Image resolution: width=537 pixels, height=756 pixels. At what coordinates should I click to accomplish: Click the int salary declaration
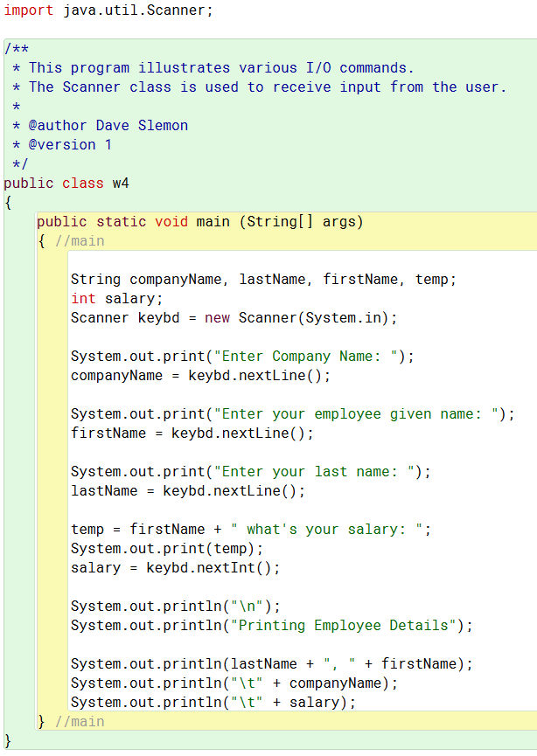pos(117,298)
